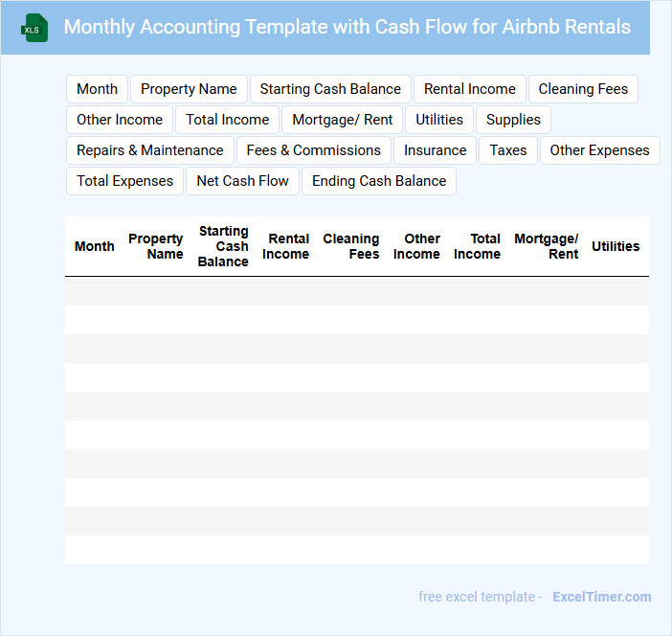Click the Property Name tag
Viewport: 672px width, 636px height.
[x=189, y=89]
